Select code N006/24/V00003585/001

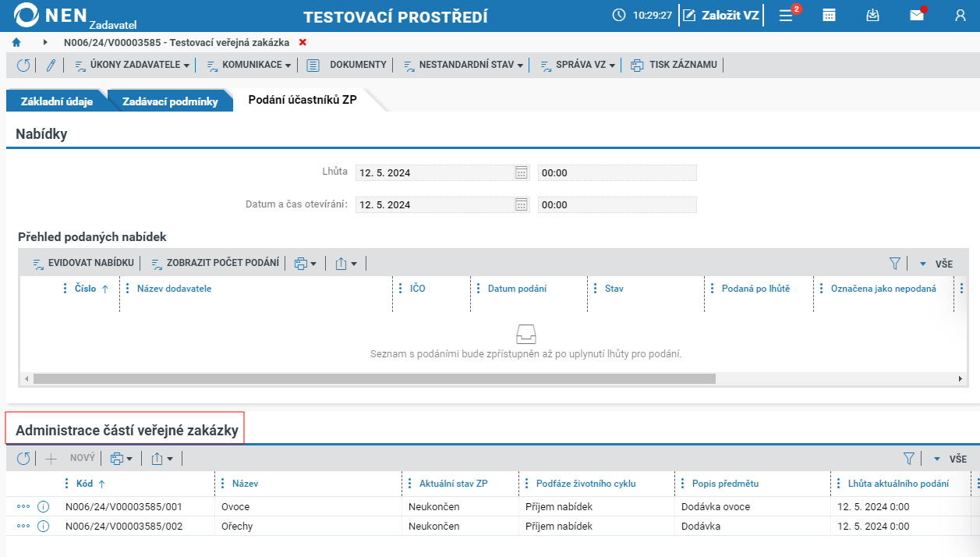124,507
